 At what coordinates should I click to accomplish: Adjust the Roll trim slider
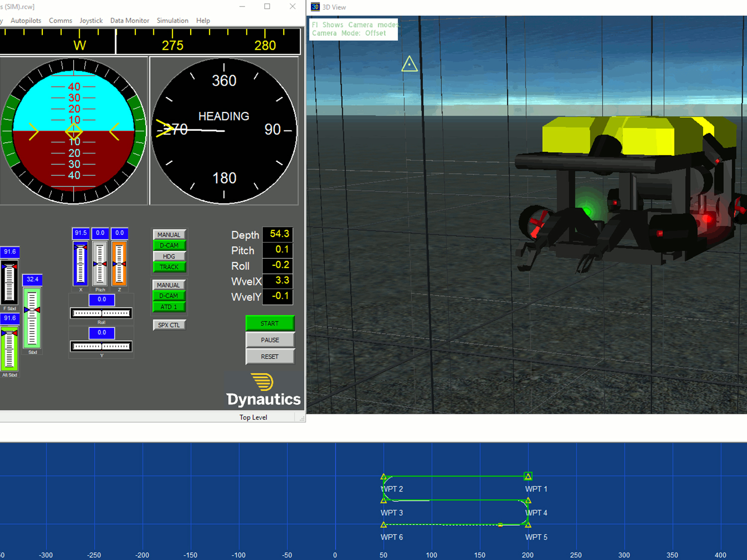(x=101, y=313)
